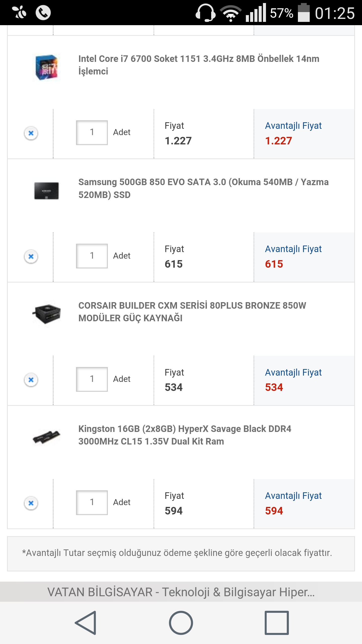Edit quantity field for Kingston RAM

pos(92,502)
